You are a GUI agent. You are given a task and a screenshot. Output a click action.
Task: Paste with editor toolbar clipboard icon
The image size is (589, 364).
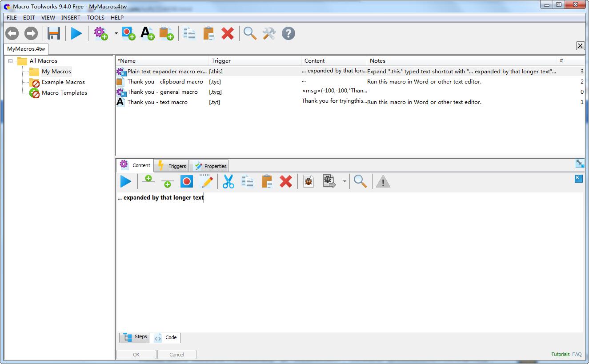(x=267, y=181)
